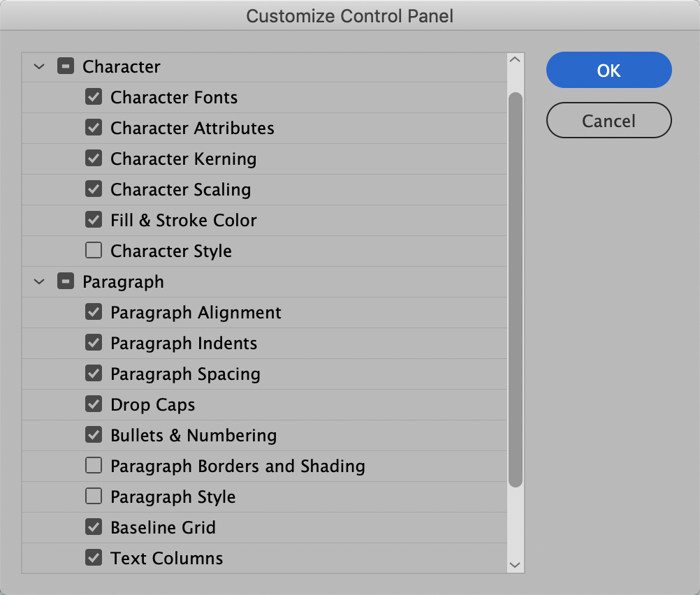
Task: Uncheck the Drop Caps option
Action: pos(94,404)
